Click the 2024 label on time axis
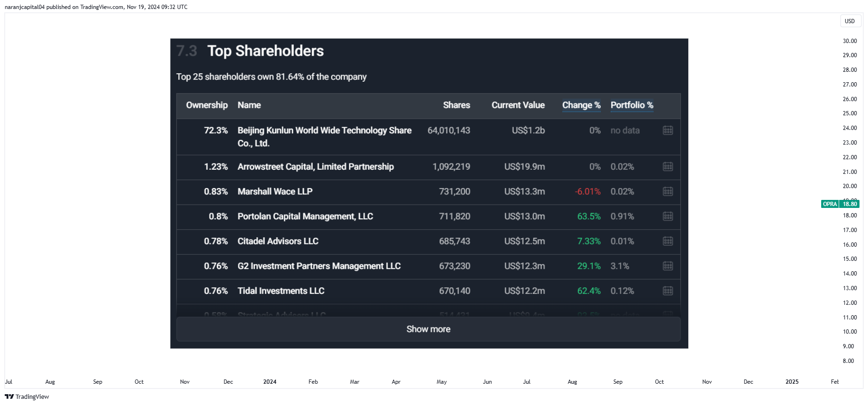Image resolution: width=868 pixels, height=405 pixels. coord(270,382)
